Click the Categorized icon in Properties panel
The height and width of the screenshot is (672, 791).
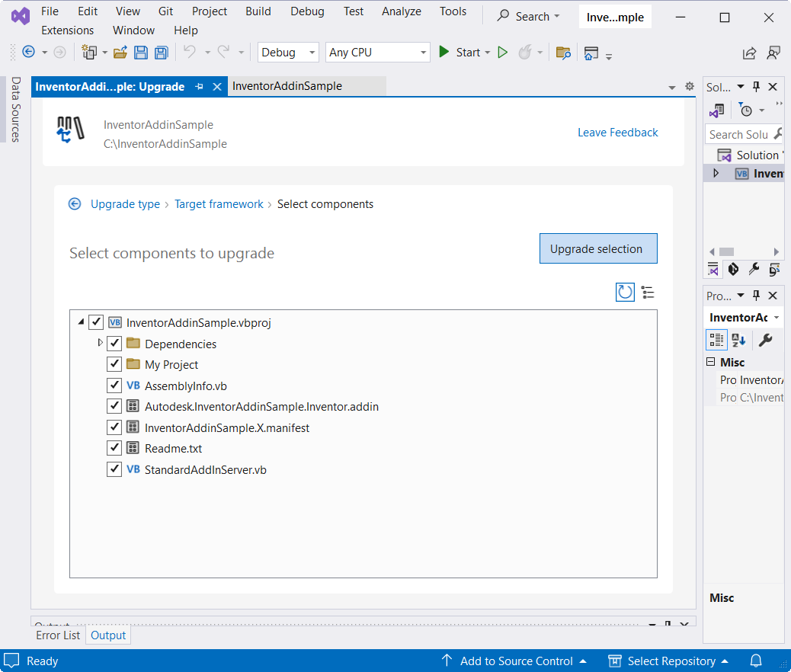click(x=716, y=340)
